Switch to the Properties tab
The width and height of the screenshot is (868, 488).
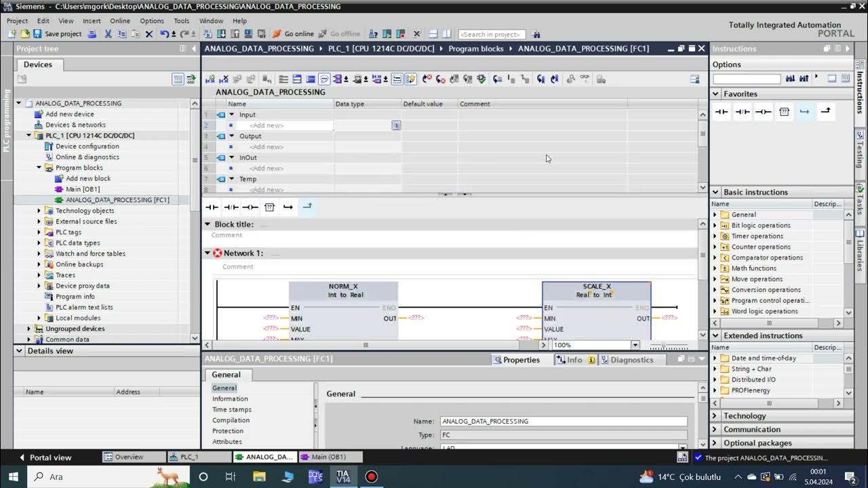516,360
